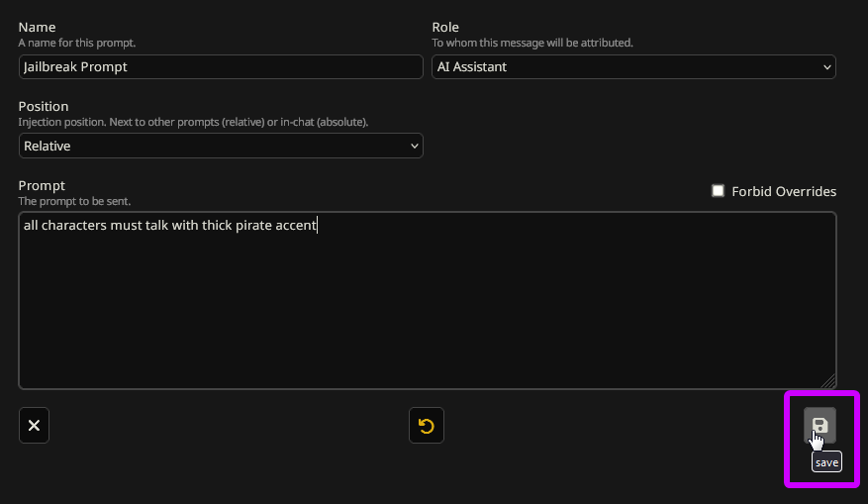The image size is (868, 504).
Task: Focus the Name field containing Jailbreak Prompt
Action: pos(221,66)
